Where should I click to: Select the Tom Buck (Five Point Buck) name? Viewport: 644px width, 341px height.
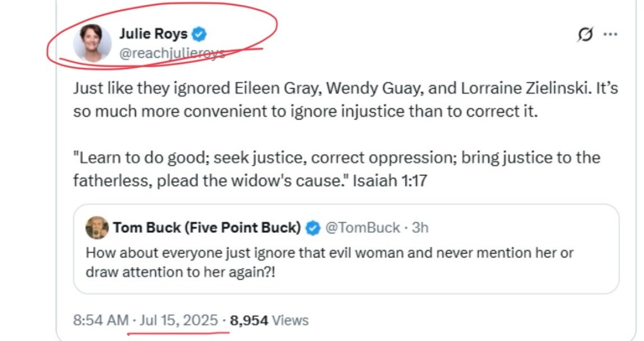(x=207, y=228)
